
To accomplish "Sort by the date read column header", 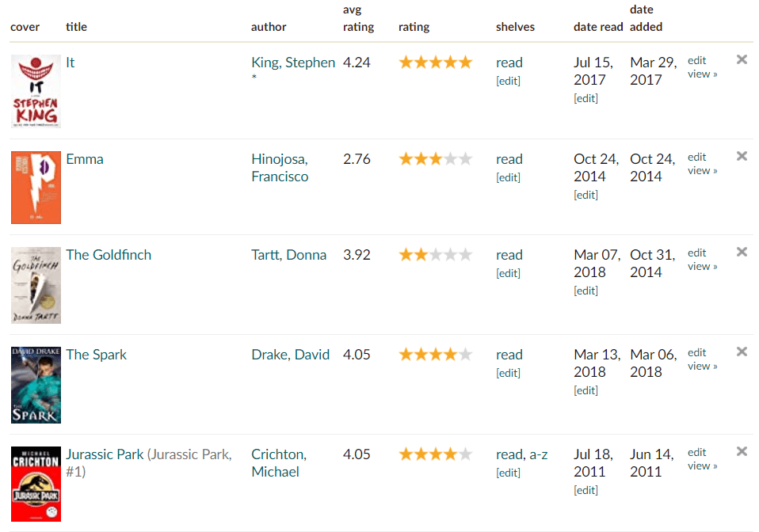I will click(598, 27).
